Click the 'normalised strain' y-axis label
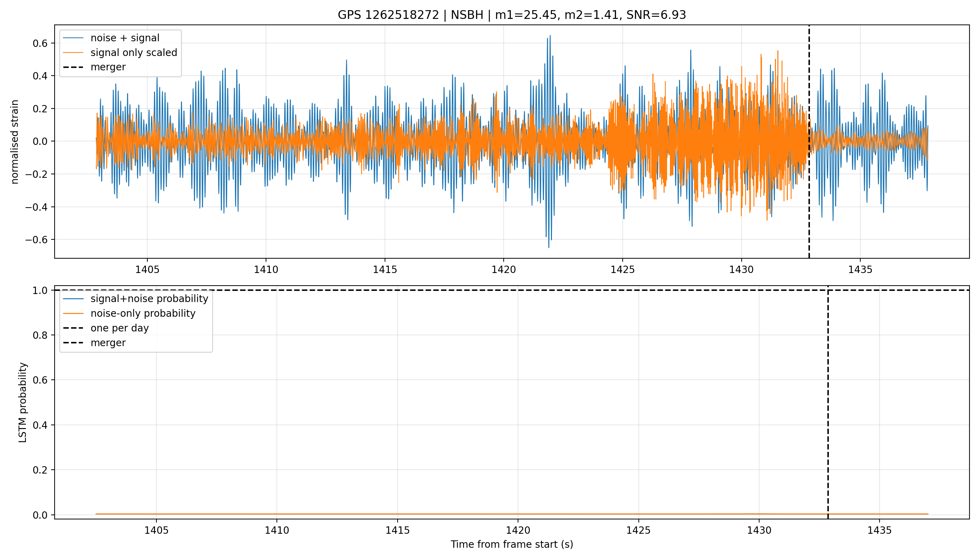Viewport: 980px width, 560px height. click(15, 141)
